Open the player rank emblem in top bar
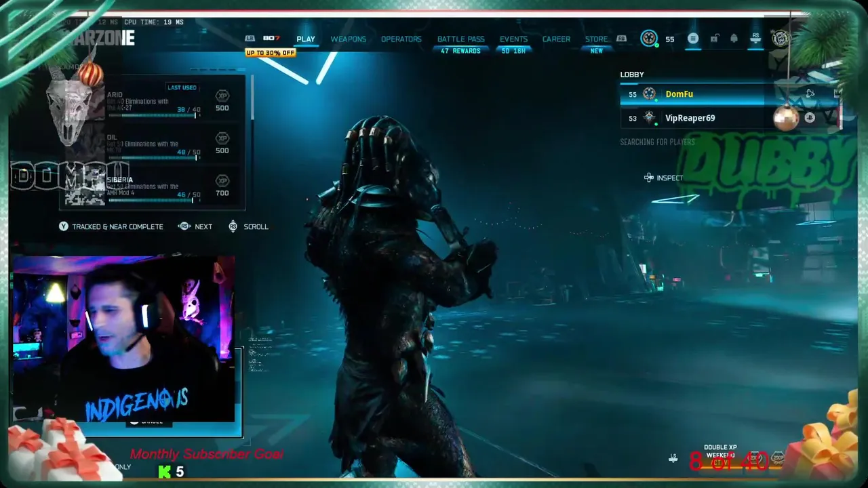Screen dimensions: 868x488 [649, 39]
